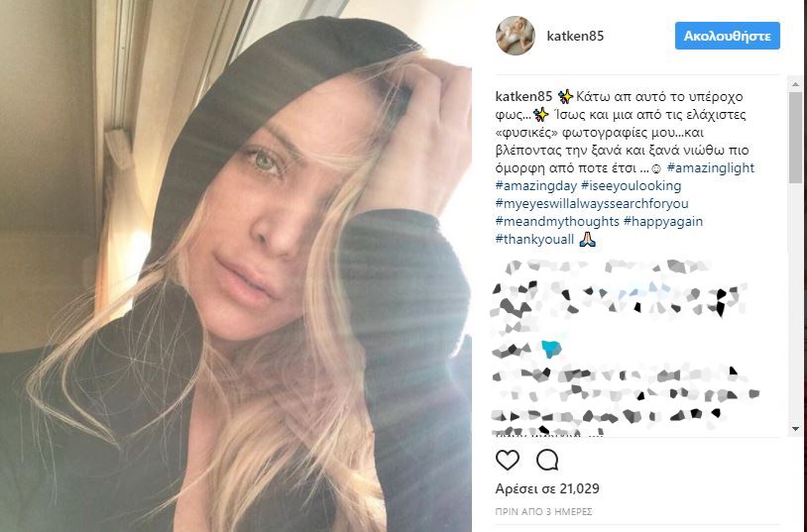The height and width of the screenshot is (532, 807).
Task: Click scrollbar up arrow in comments
Action: pyautogui.click(x=795, y=83)
